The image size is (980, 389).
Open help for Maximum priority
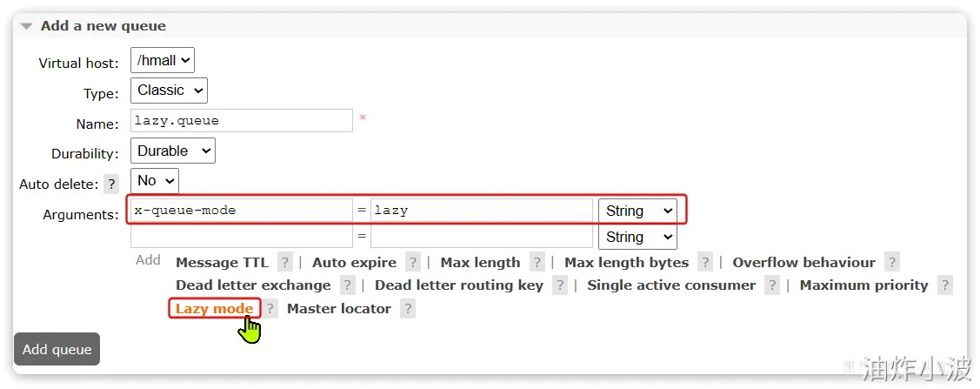(944, 285)
